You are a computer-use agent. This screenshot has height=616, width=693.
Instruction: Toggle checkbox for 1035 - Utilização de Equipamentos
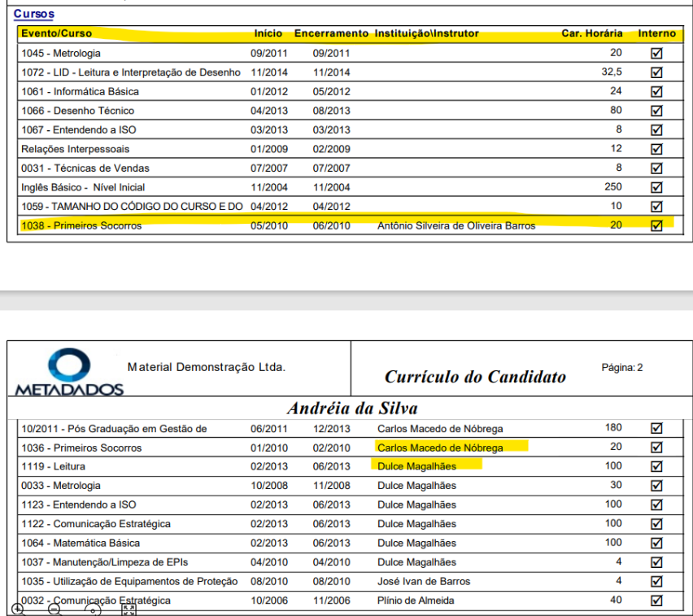[656, 582]
